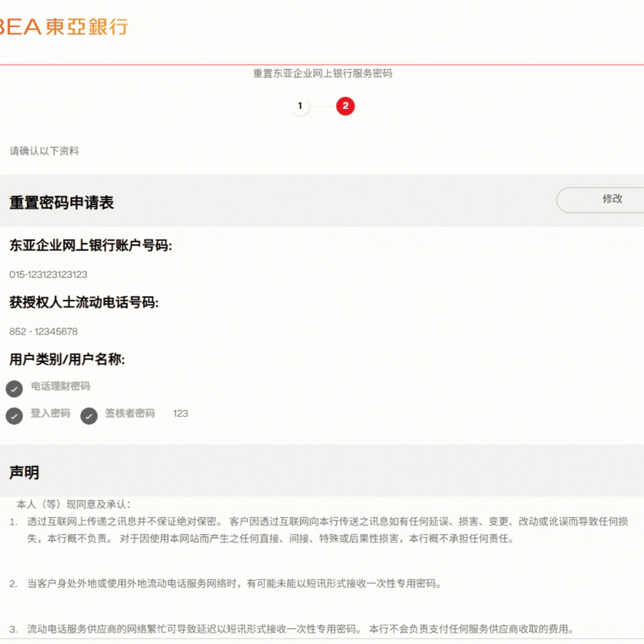644x644 pixels.
Task: Click the 请确认以下资料 text
Action: [44, 151]
